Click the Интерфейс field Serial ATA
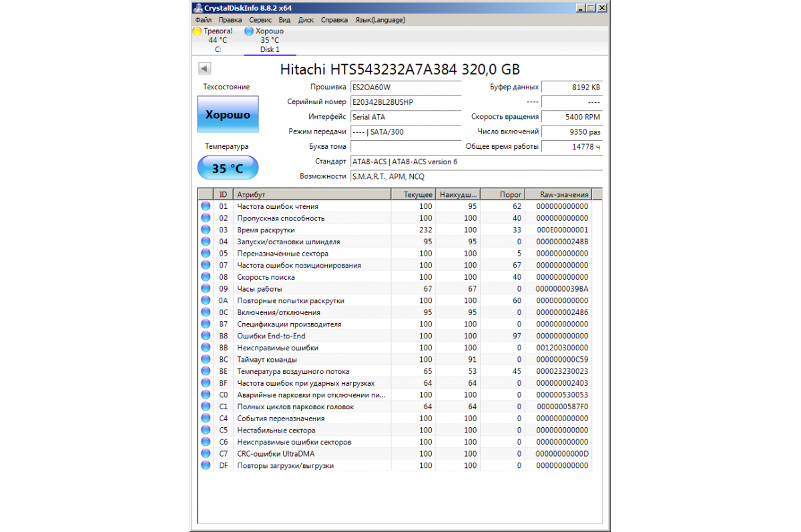 pos(405,117)
